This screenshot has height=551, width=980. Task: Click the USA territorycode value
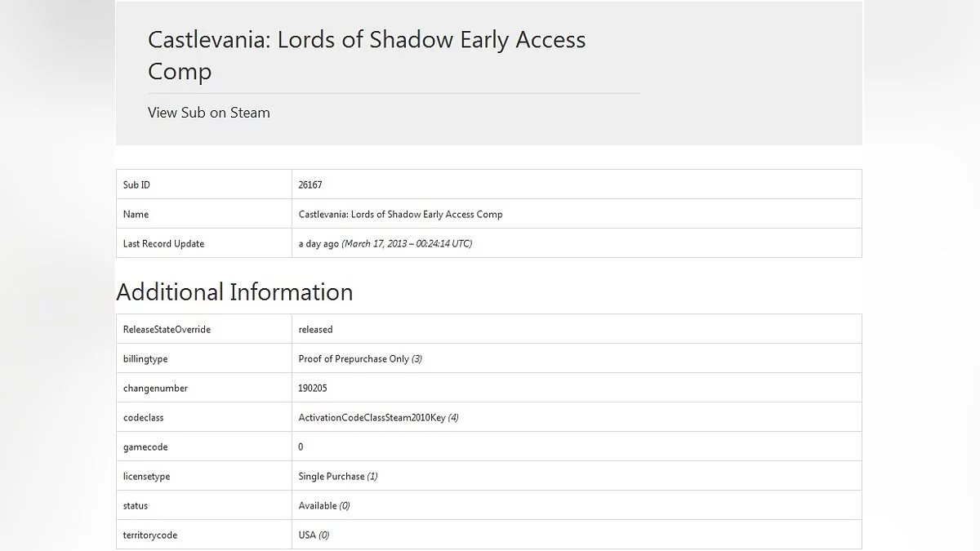[308, 535]
